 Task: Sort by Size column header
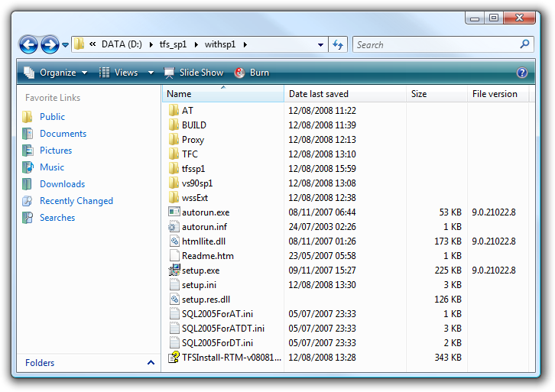click(437, 94)
